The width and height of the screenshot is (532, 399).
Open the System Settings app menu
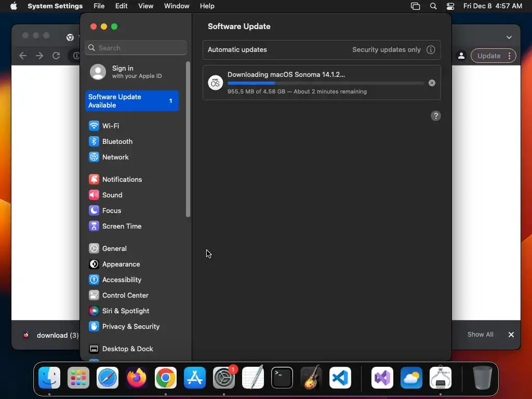(x=55, y=6)
